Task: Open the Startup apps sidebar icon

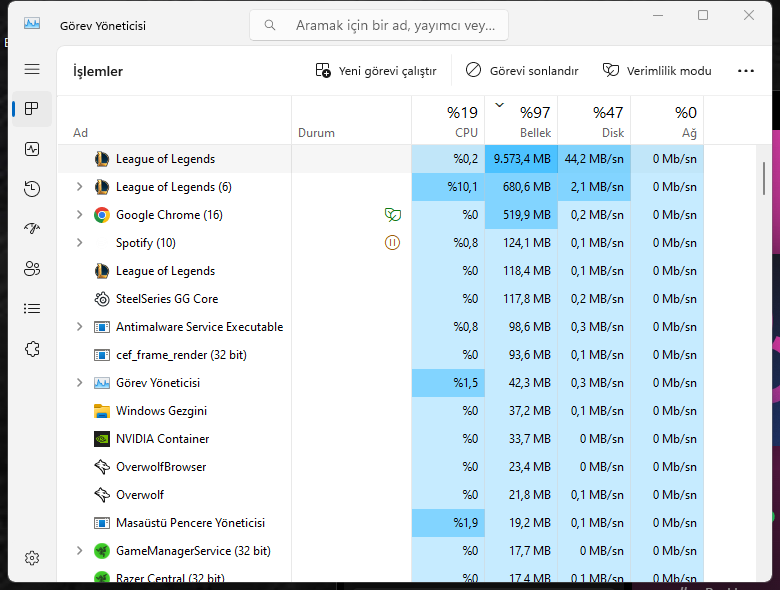Action: point(32,228)
